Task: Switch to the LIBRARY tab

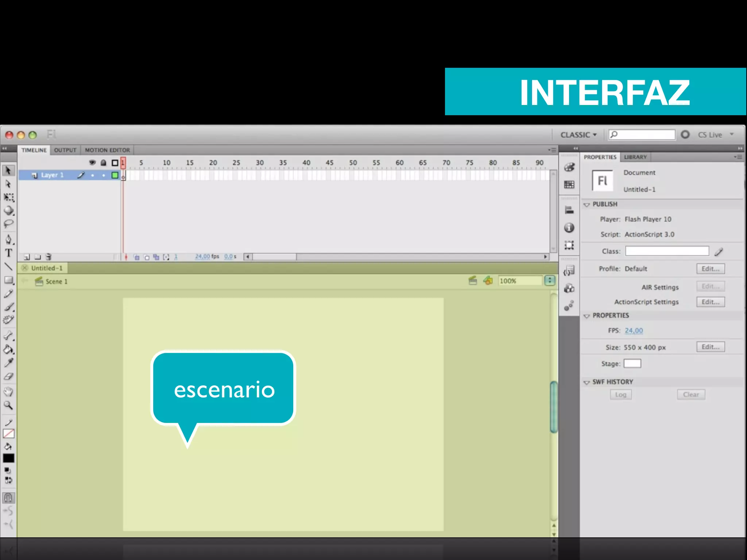Action: tap(635, 157)
